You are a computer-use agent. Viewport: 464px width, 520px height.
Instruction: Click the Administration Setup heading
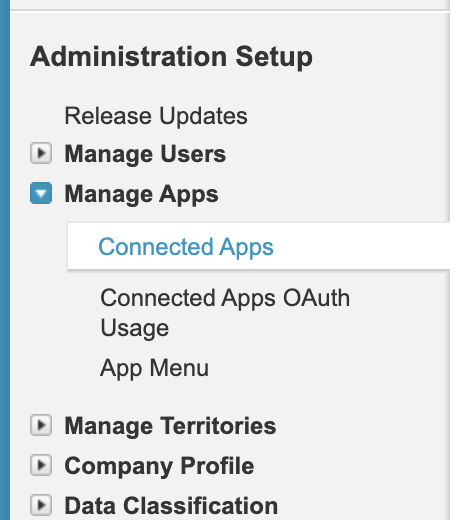point(171,57)
